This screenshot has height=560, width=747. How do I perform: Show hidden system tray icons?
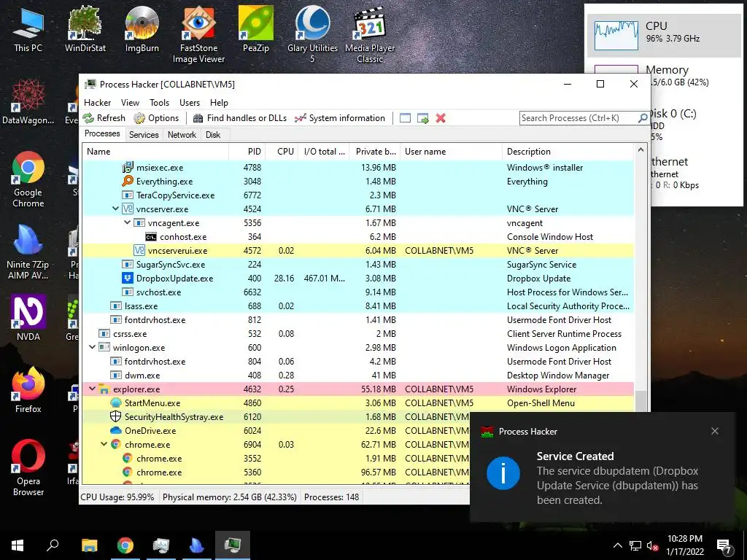pyautogui.click(x=617, y=545)
